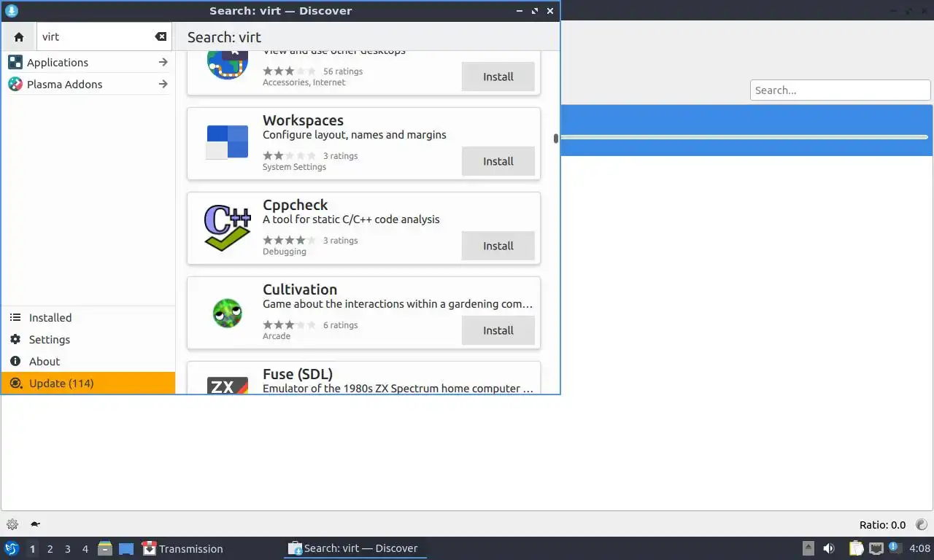Click 'Ratio: 0.0' in Transmission status bar

click(x=882, y=525)
